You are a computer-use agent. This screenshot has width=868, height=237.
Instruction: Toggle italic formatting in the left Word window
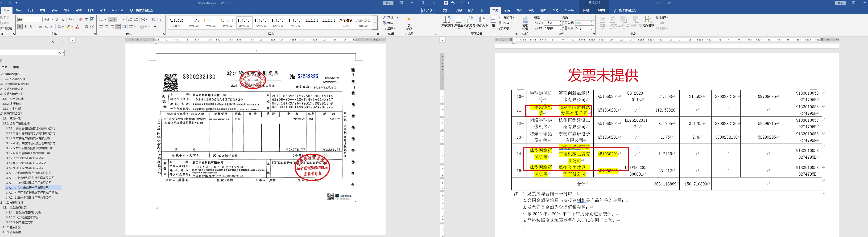26,27
